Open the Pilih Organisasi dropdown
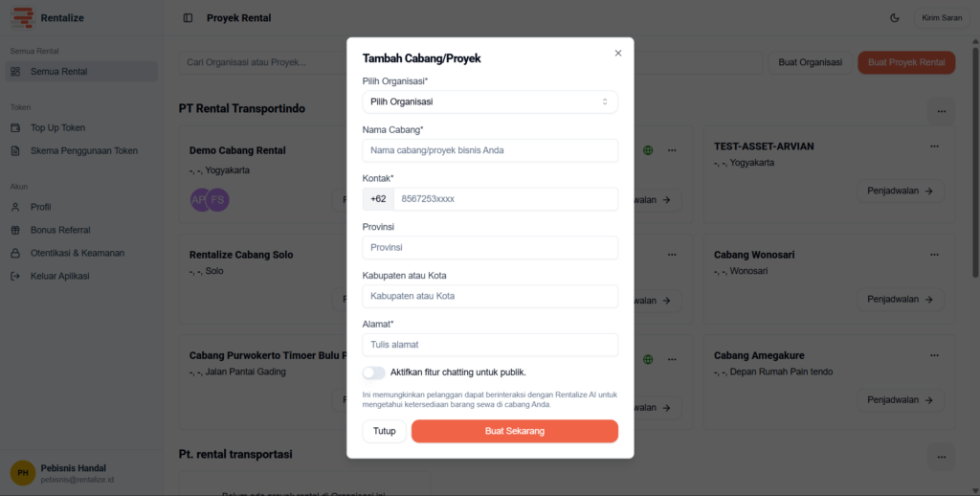Viewport: 980px width, 496px height. 490,101
